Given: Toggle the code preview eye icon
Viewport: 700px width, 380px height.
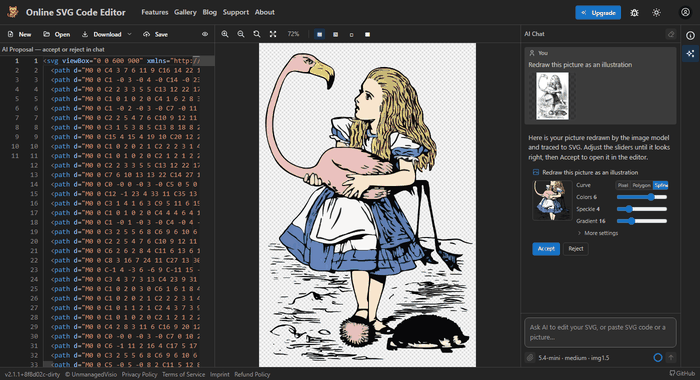Looking at the screenshot, I should point(205,34).
